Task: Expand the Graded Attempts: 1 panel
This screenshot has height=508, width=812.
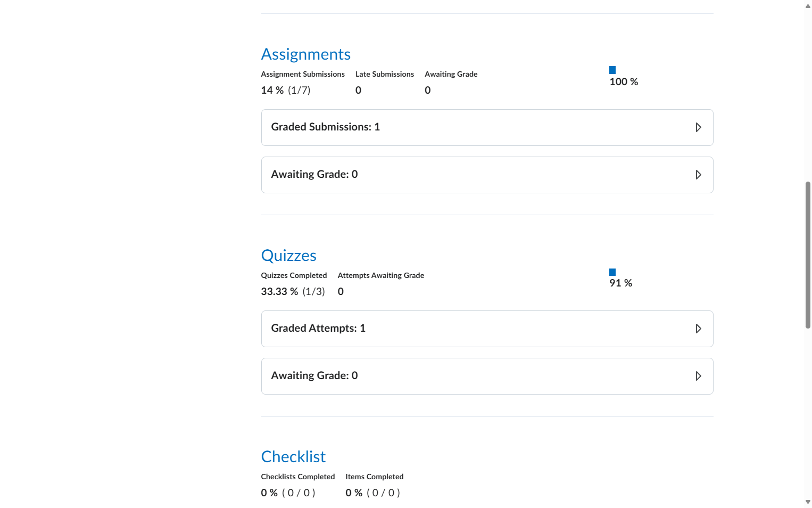Action: click(487, 329)
